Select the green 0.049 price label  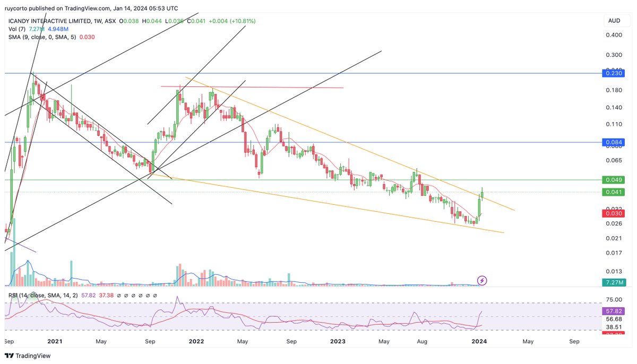coord(613,180)
